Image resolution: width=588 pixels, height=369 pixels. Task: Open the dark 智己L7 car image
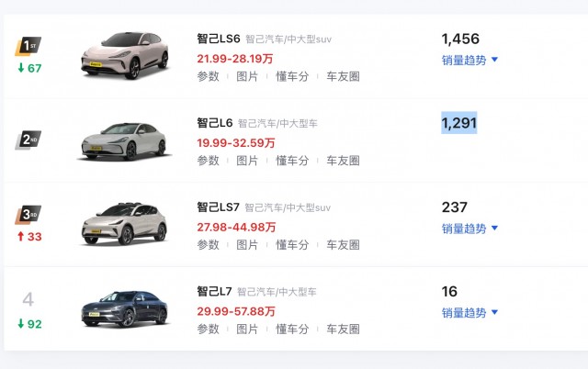click(124, 308)
